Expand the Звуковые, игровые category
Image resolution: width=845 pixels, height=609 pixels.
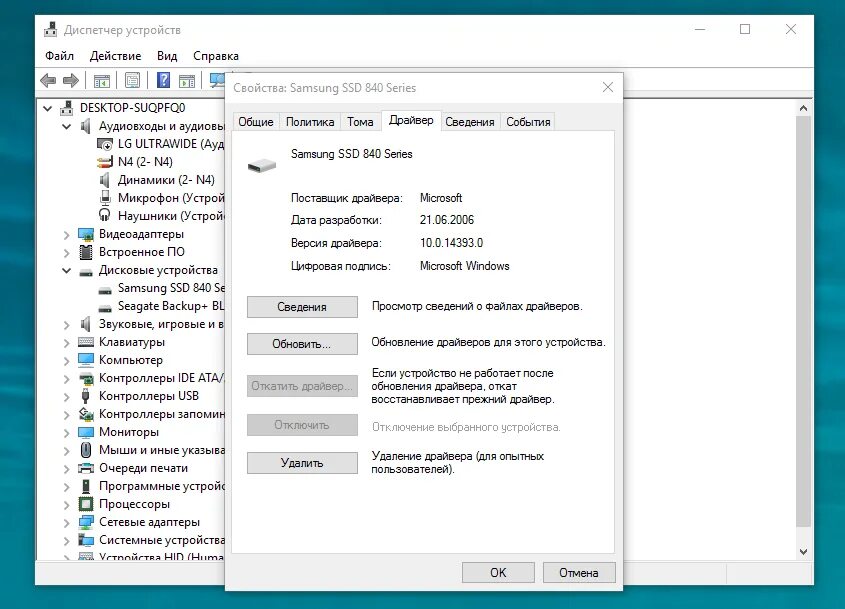(x=66, y=325)
